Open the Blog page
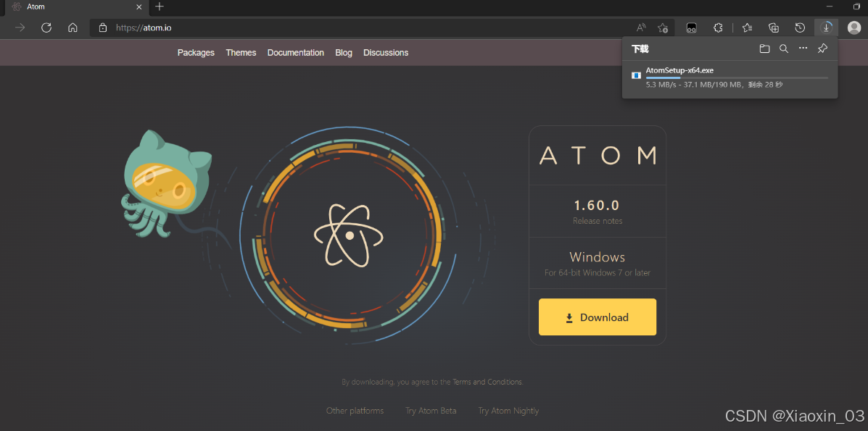 click(x=344, y=53)
